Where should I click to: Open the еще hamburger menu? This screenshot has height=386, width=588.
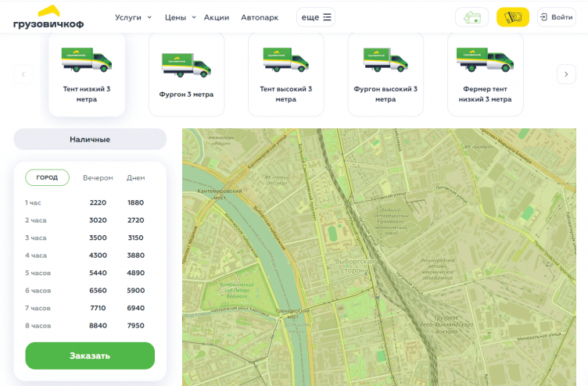(316, 17)
